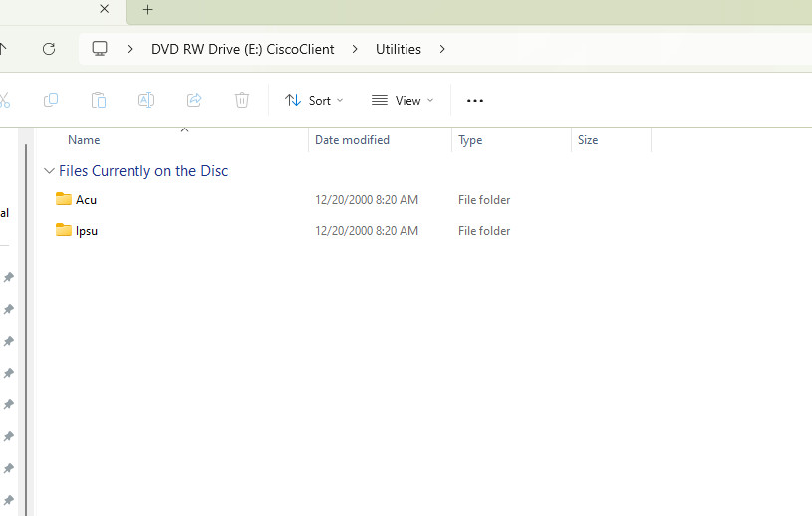The image size is (812, 516).
Task: Open the Sort dropdown
Action: click(314, 100)
